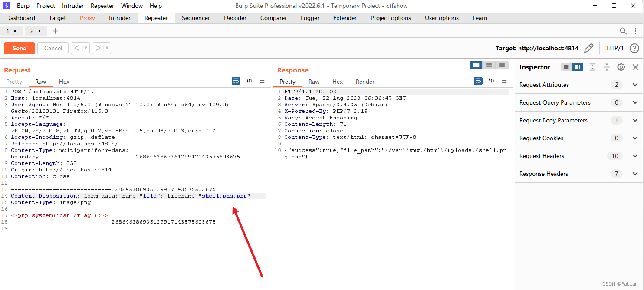Open the Burp menu
The width and height of the screenshot is (644, 290).
coord(23,6)
